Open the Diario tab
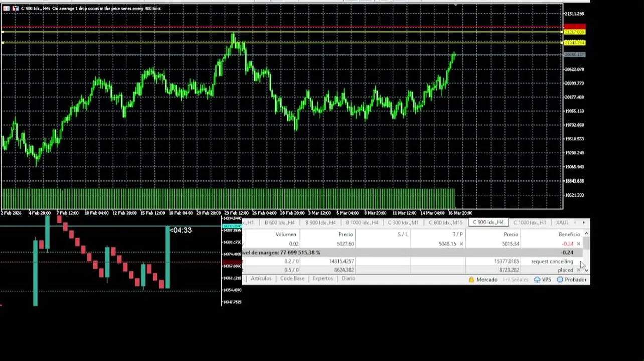 [348, 279]
